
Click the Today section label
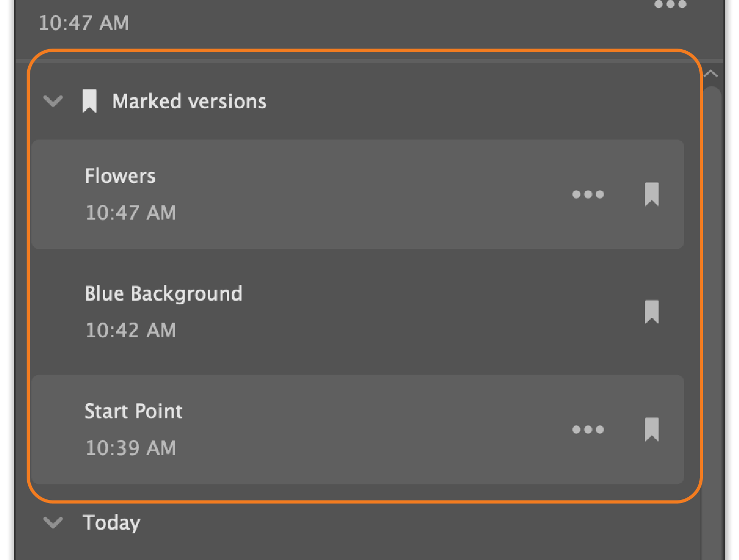pyautogui.click(x=112, y=523)
